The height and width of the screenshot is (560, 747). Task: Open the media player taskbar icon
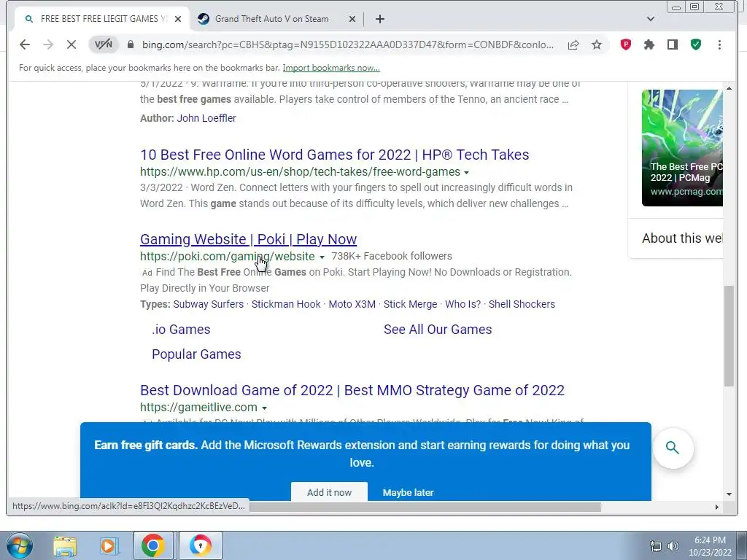pos(109,546)
